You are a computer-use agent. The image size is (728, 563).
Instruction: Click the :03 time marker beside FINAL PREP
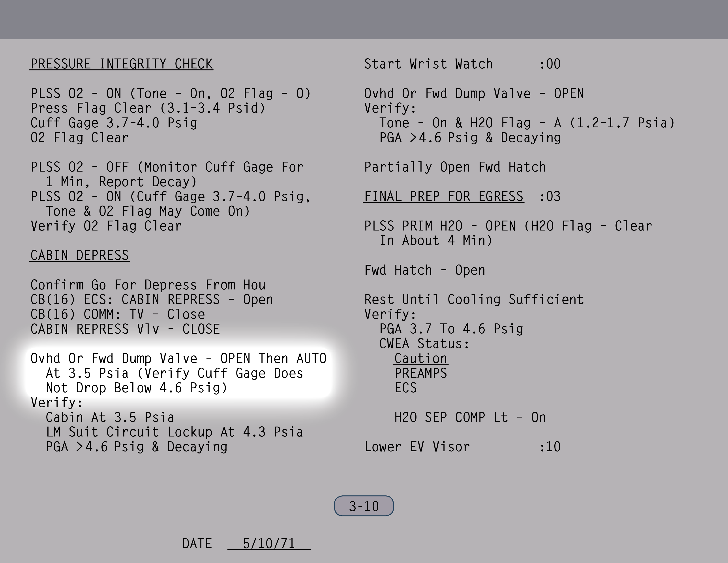pos(550,196)
